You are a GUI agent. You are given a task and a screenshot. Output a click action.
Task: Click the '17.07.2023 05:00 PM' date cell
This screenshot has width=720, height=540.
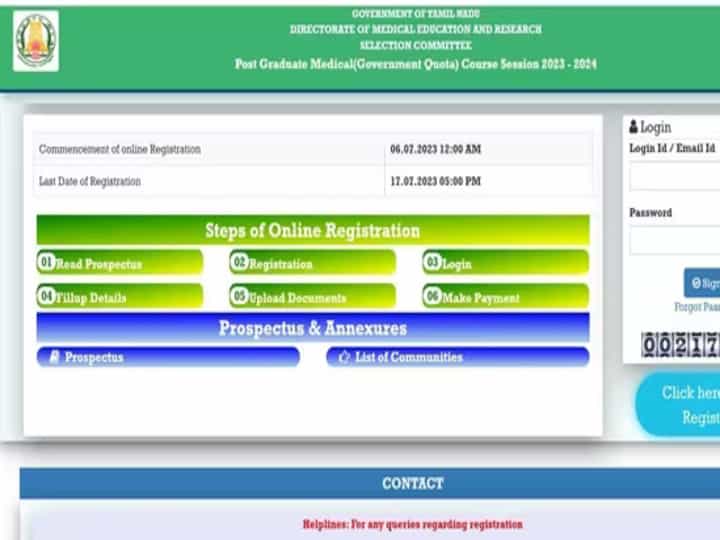point(435,181)
